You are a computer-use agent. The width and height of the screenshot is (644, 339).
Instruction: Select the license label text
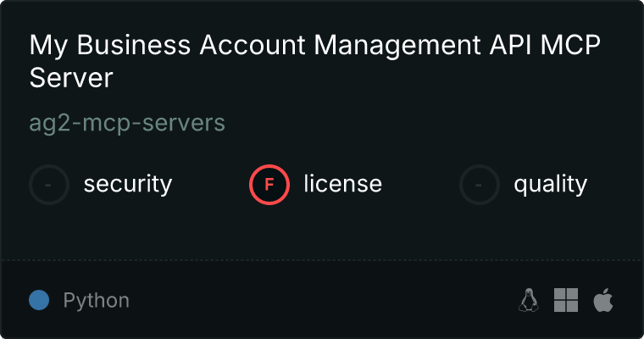pos(342,184)
